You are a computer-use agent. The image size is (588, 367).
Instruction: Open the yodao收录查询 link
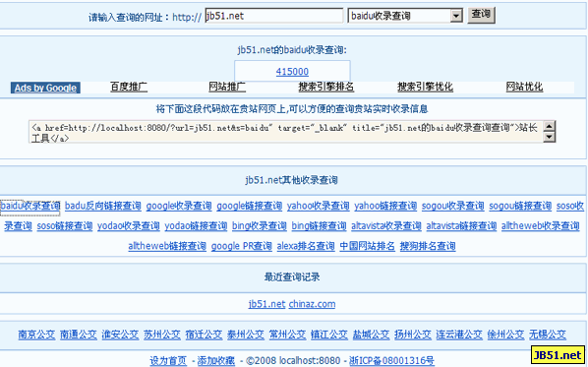coord(128,226)
